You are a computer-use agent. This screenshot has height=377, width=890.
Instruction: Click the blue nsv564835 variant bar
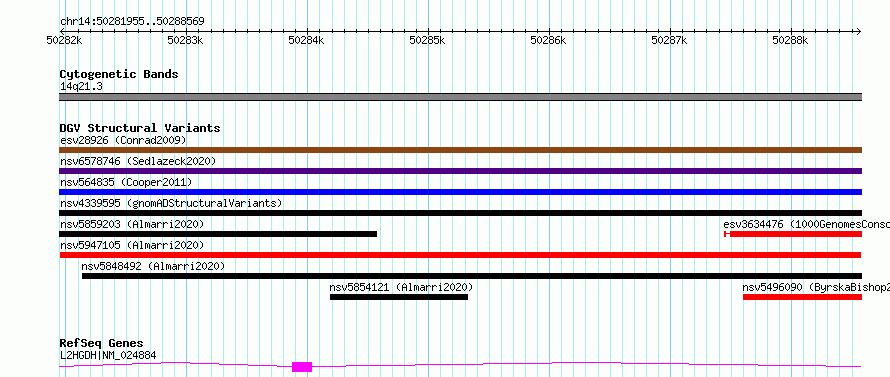[460, 192]
